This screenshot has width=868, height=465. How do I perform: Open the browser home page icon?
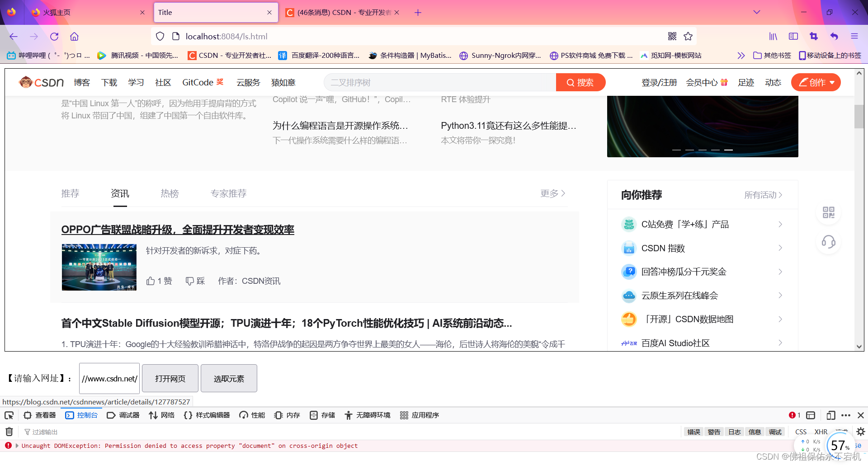[x=75, y=37]
